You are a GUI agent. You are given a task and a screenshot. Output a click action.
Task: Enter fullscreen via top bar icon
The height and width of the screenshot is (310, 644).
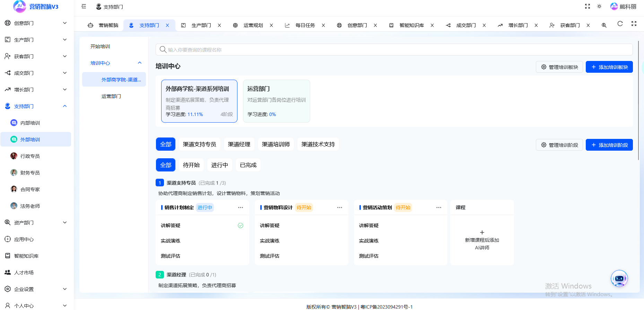[588, 6]
